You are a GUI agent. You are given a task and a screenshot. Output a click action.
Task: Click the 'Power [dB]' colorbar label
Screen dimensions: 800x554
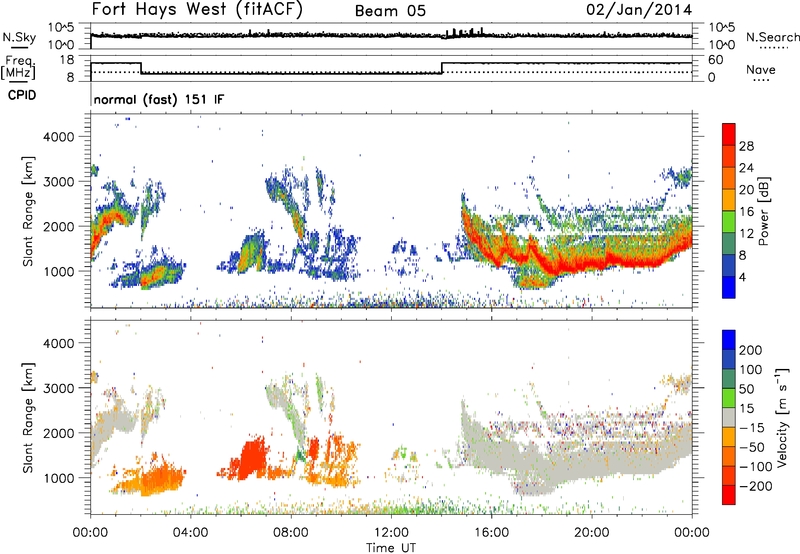[763, 211]
